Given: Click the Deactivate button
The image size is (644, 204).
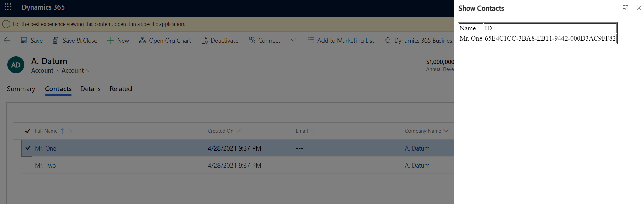Looking at the screenshot, I should tap(220, 40).
